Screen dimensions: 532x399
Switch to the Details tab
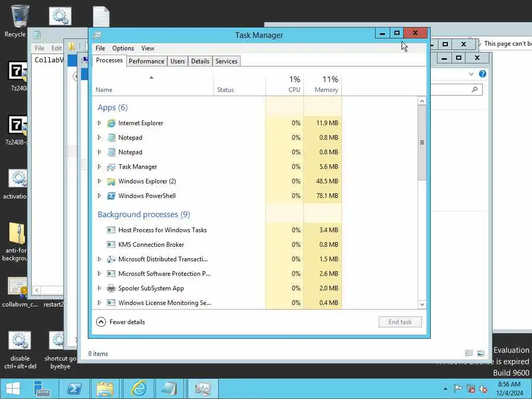click(x=200, y=61)
